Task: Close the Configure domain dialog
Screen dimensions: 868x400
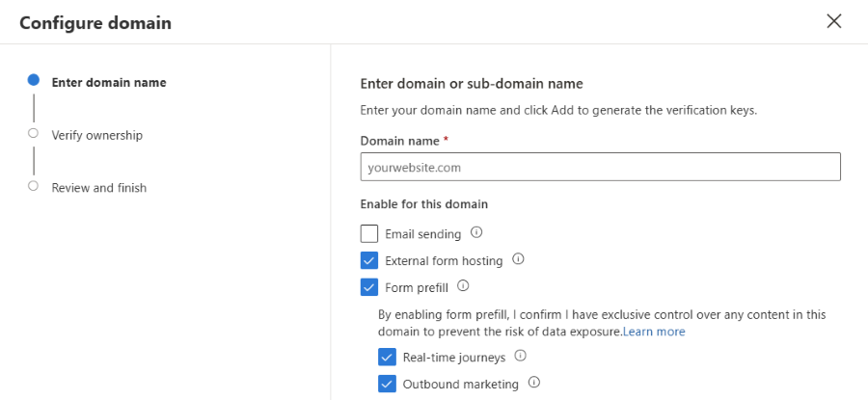Action: point(834,21)
